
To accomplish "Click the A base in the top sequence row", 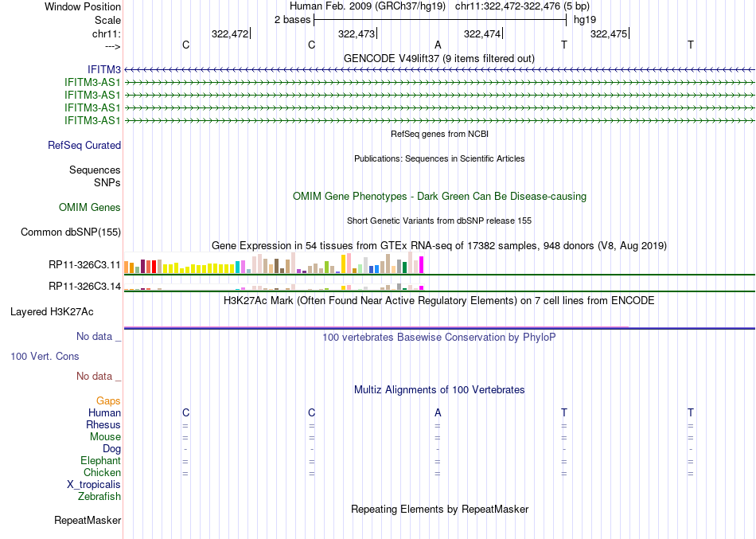I will click(438, 45).
